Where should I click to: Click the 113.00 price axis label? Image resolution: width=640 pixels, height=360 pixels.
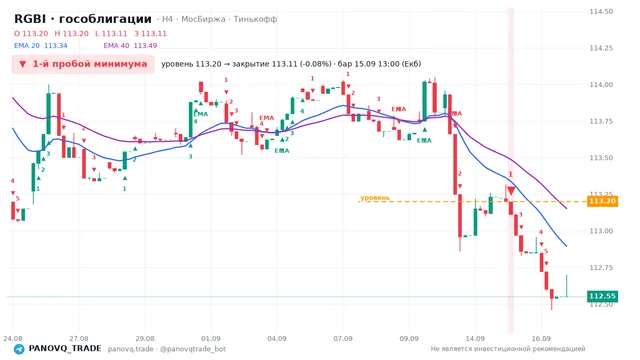601,231
